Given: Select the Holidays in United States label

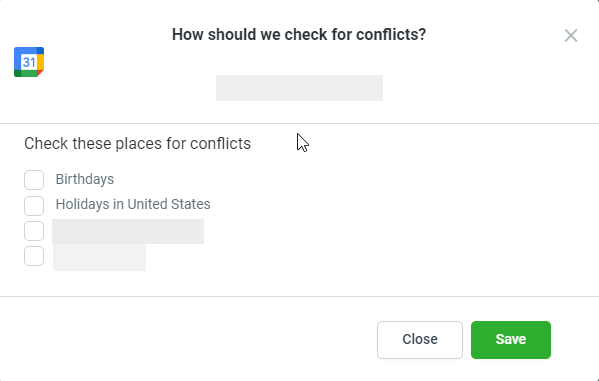Looking at the screenshot, I should coord(133,204).
